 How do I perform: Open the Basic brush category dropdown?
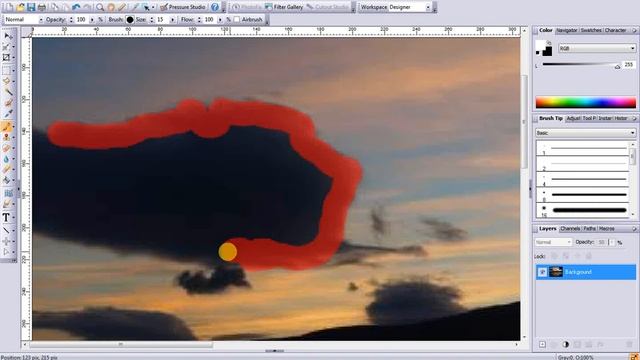coord(586,133)
